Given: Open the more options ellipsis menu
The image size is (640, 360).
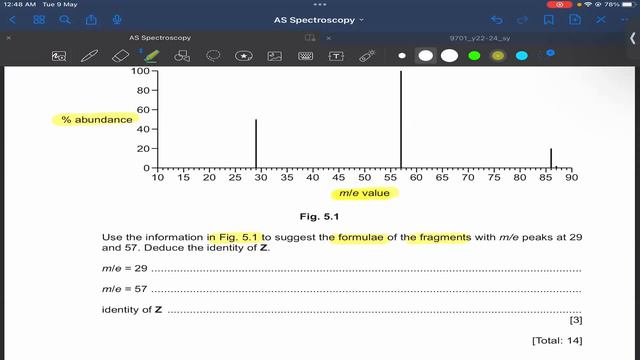Looking at the screenshot, I should click(x=624, y=20).
